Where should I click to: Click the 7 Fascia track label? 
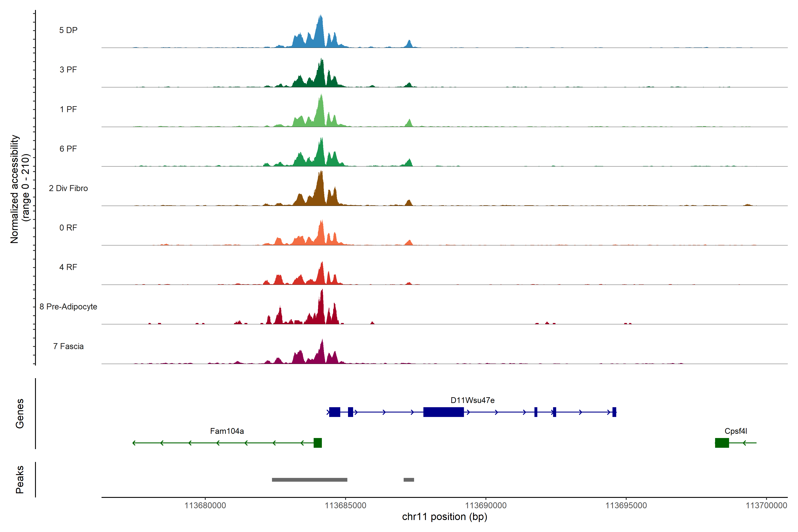tap(68, 346)
